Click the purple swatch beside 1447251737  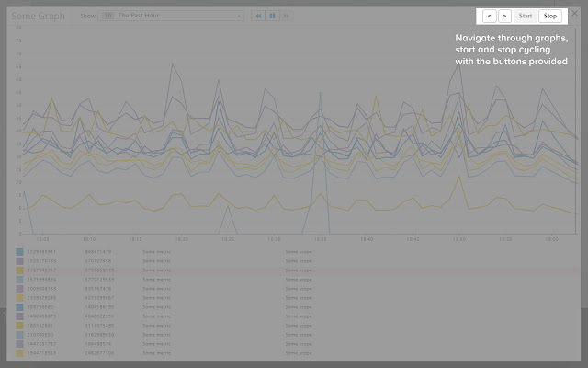click(19, 344)
